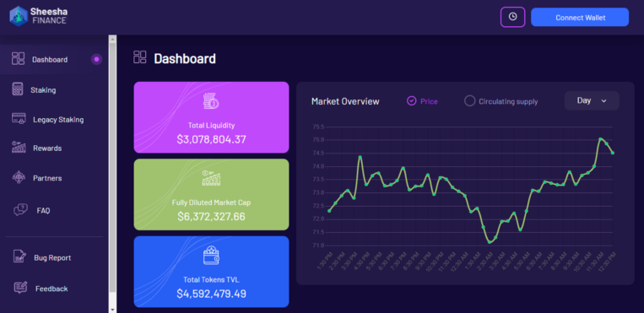
Task: Open the FAQ menu item
Action: tap(44, 211)
